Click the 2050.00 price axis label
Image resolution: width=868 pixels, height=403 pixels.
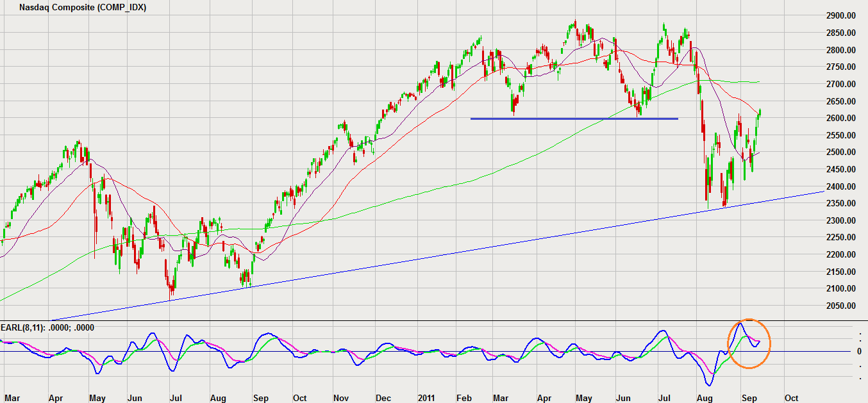[x=840, y=306]
